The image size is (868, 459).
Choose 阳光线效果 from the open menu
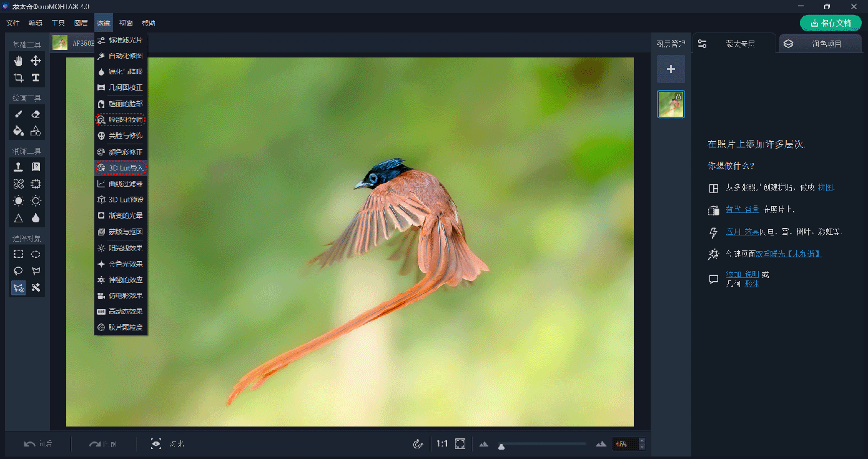point(121,248)
